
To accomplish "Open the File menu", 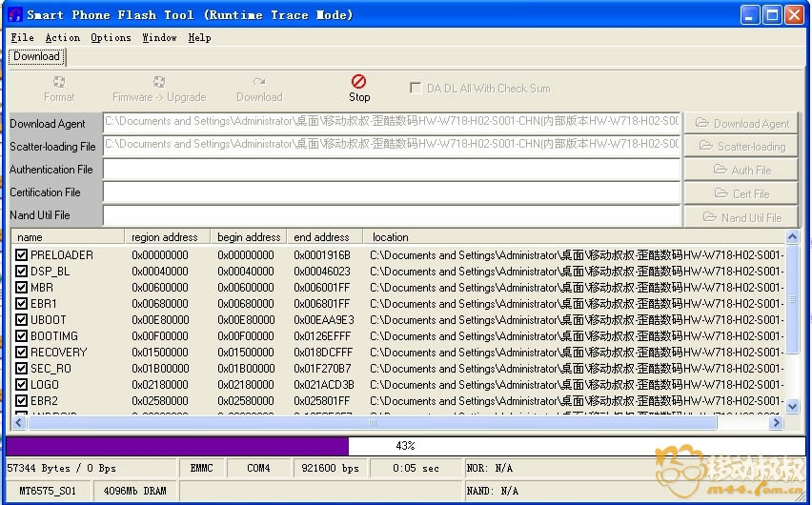I will tap(22, 38).
